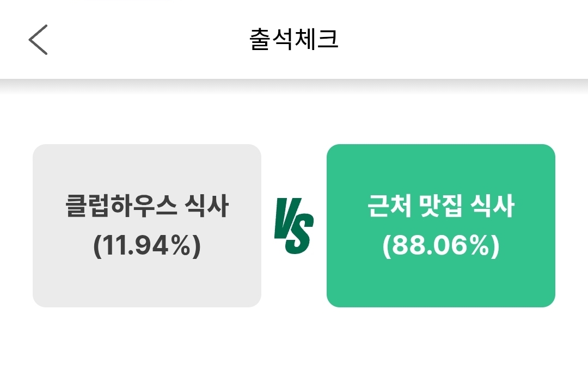Tap the white header bar beside 출석체크

coord(463,40)
